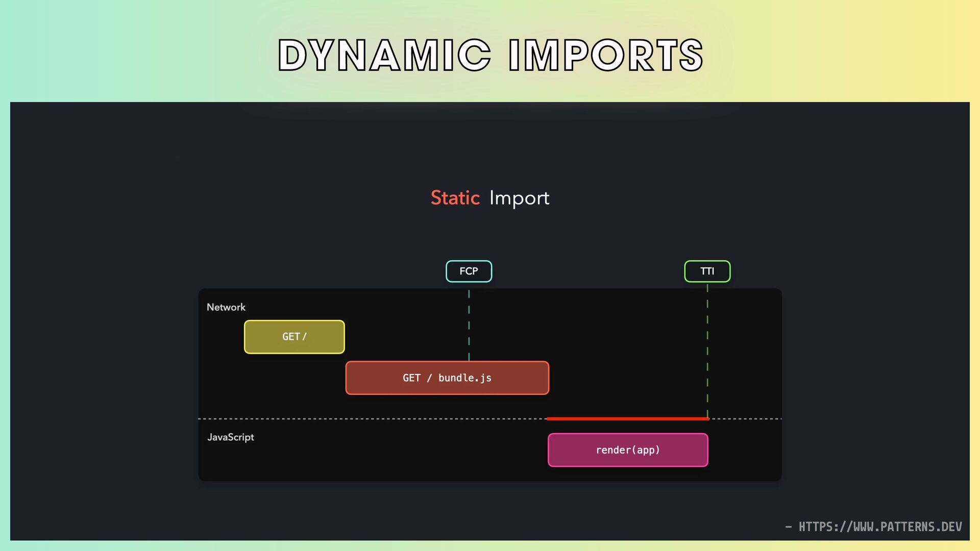Click the word DYNAMIC in the title

(384, 55)
